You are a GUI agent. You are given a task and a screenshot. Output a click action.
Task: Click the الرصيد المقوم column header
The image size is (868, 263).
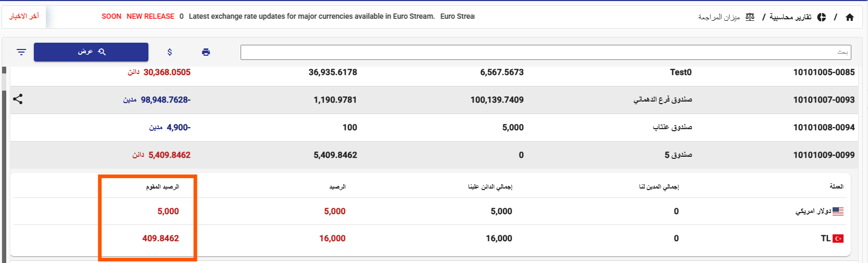[162, 186]
